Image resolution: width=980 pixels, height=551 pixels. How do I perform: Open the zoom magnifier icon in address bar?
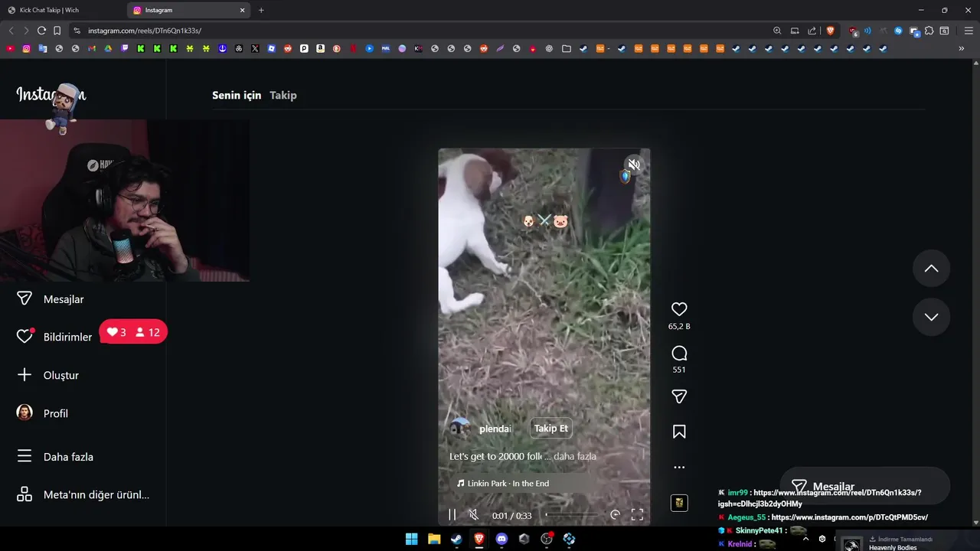tap(777, 31)
